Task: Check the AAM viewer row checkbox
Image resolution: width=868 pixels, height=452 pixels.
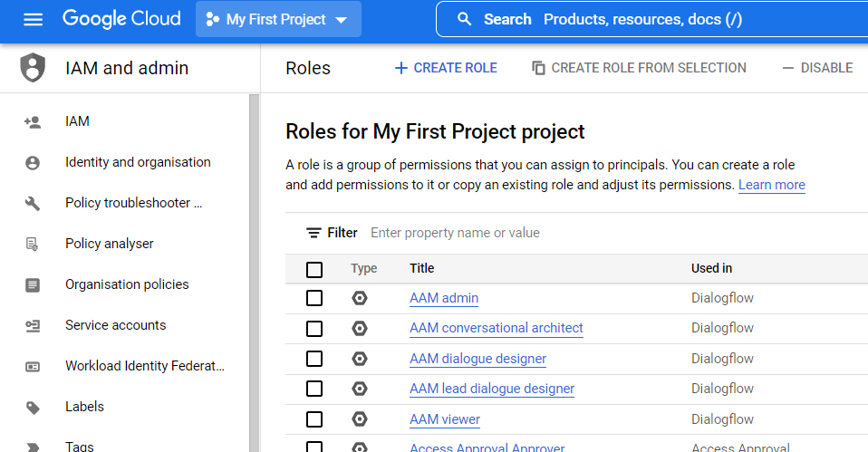Action: (x=314, y=419)
